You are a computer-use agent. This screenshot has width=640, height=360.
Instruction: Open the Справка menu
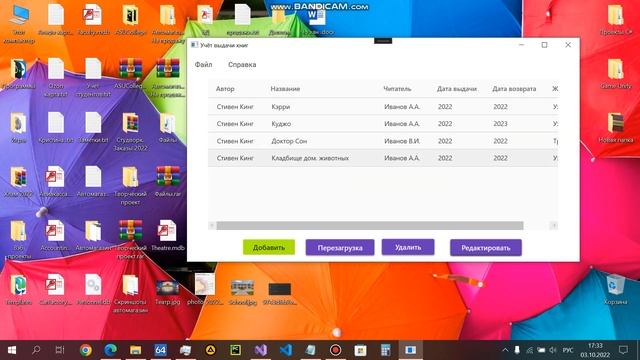point(242,64)
